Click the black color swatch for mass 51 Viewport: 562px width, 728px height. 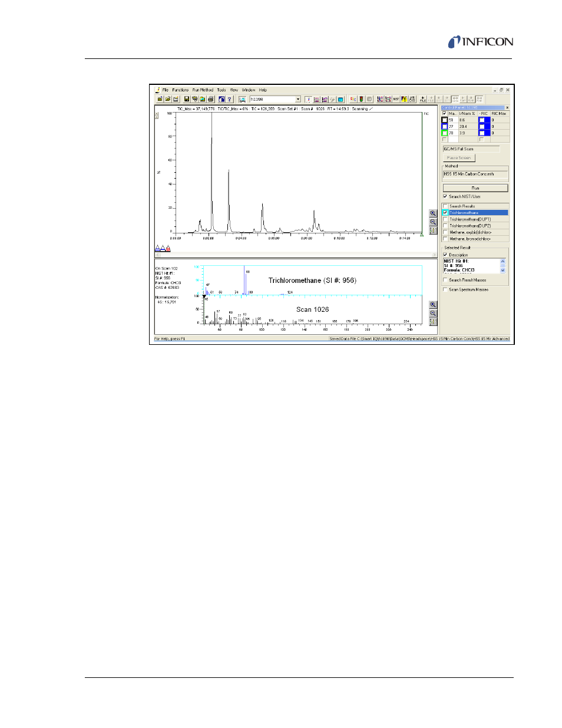coord(445,120)
